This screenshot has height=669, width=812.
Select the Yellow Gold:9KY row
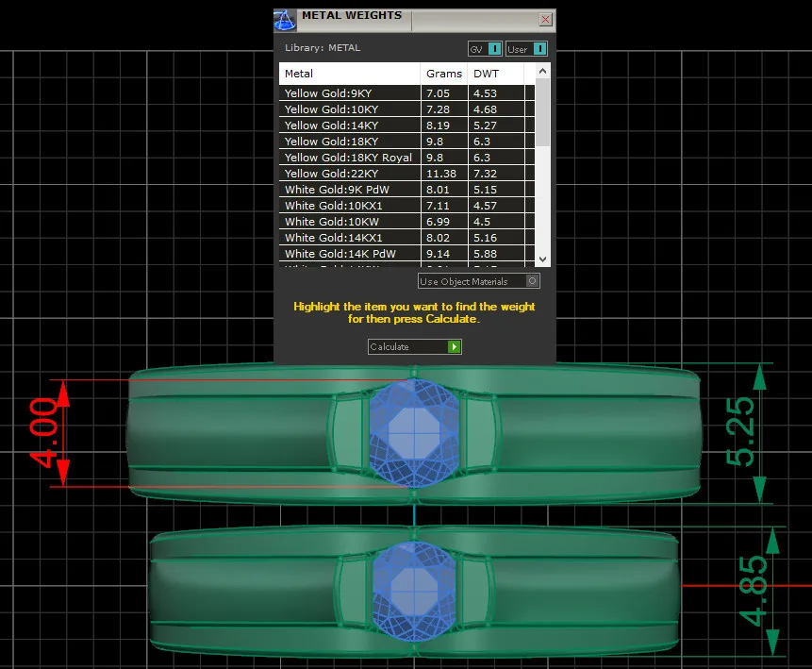[407, 93]
